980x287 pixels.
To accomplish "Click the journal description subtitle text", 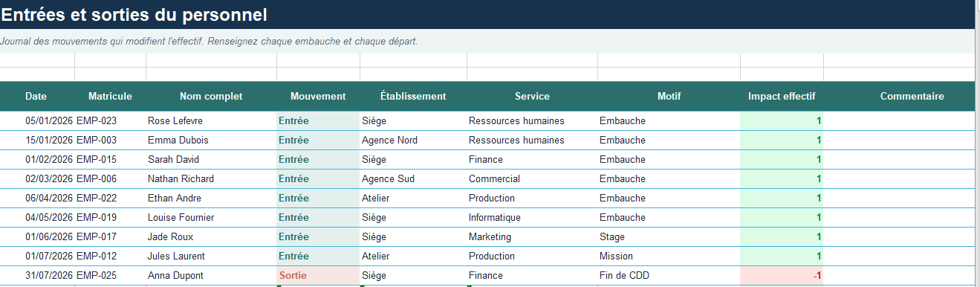I will click(x=209, y=41).
